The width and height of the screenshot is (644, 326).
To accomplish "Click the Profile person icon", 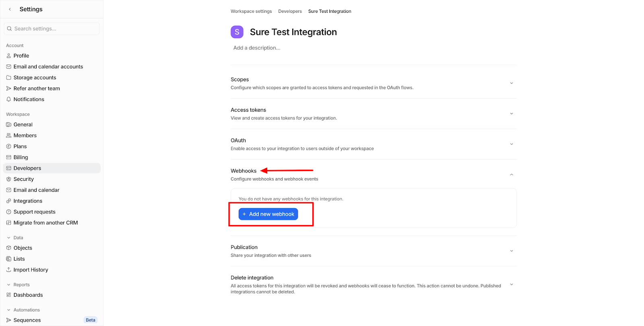I will click(8, 56).
